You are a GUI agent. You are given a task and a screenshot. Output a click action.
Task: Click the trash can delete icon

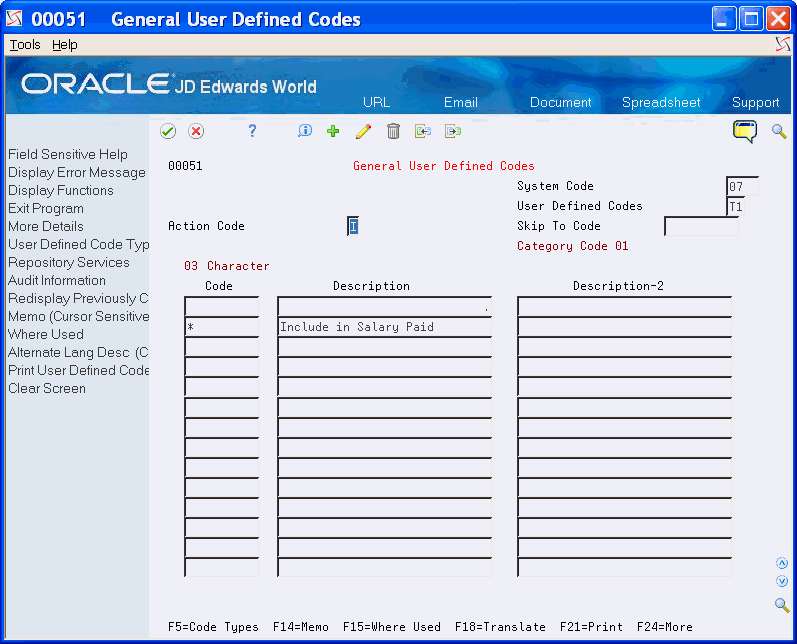pyautogui.click(x=393, y=132)
